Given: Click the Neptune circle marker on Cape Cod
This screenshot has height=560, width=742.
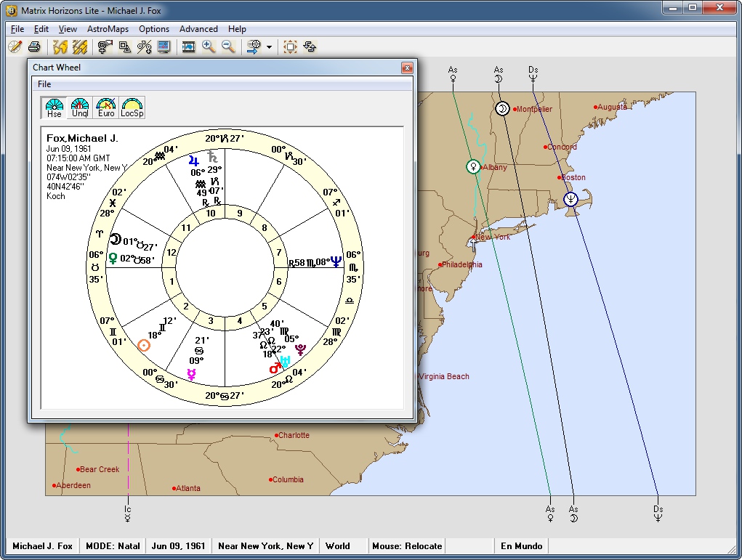Looking at the screenshot, I should click(570, 199).
